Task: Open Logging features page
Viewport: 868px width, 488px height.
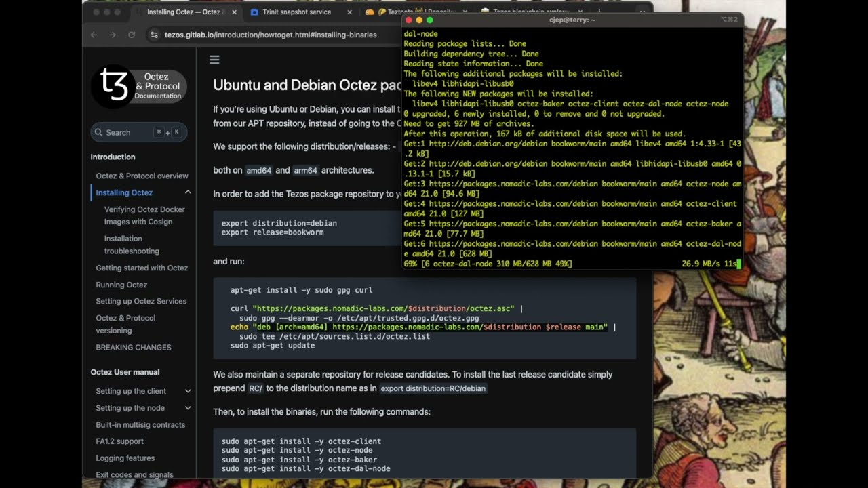Action: pyautogui.click(x=125, y=458)
